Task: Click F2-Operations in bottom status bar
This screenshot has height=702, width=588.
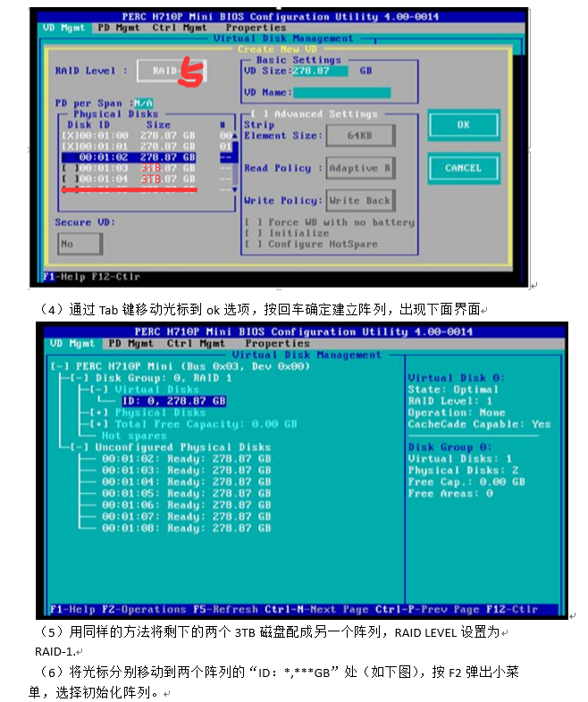Action: [x=144, y=609]
